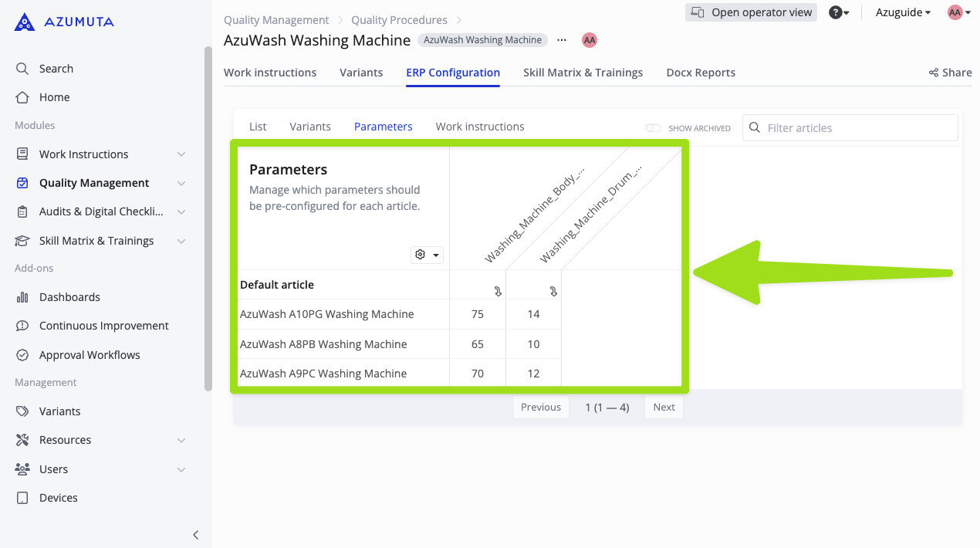Screen dimensions: 980x548
Task: Click inside the Filter articles search field
Action: coord(849,127)
